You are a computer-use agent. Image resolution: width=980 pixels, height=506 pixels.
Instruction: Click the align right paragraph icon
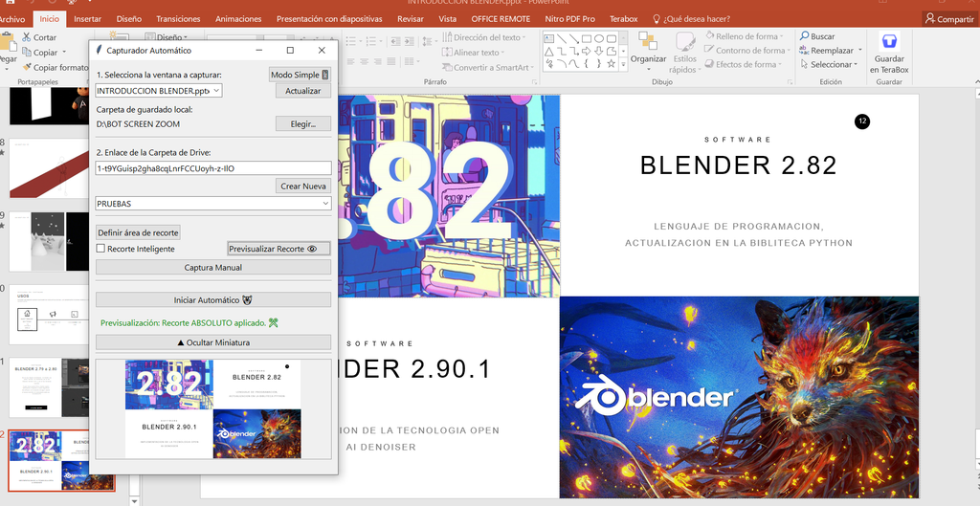[x=378, y=61]
